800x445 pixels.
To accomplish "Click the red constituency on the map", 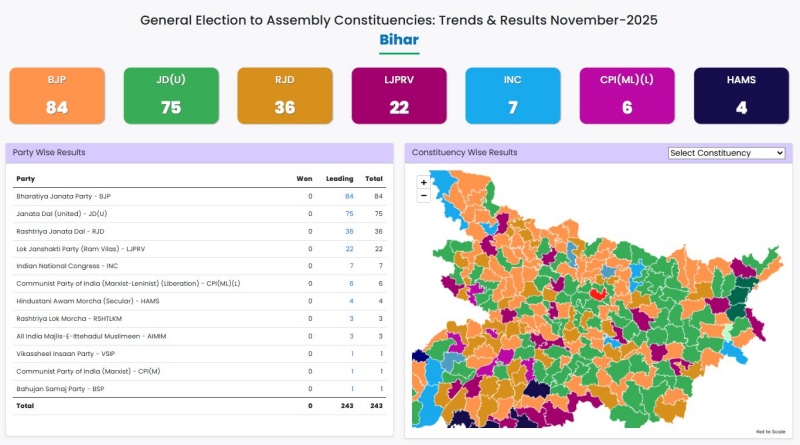I will pyautogui.click(x=599, y=294).
